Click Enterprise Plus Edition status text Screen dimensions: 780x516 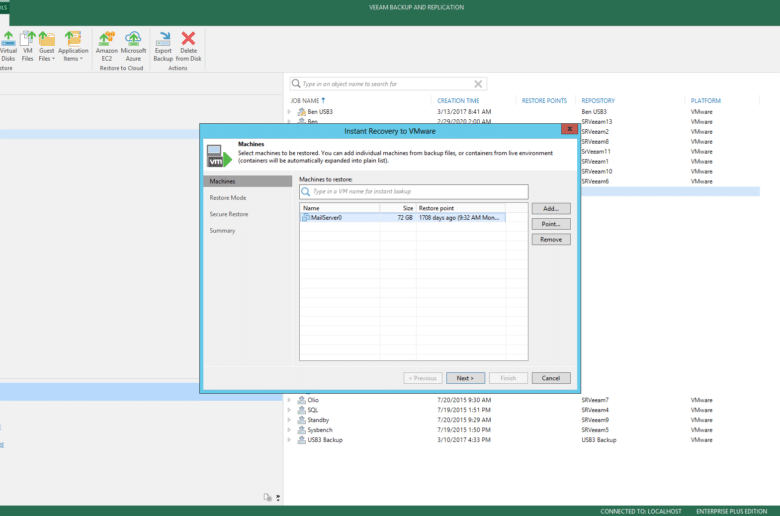tap(731, 511)
